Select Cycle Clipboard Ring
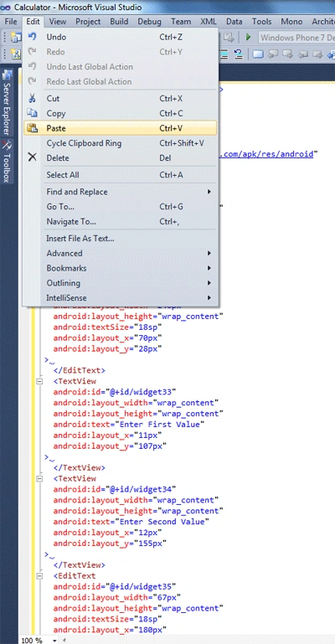Screen dimensions: 335x644 [121, 143]
